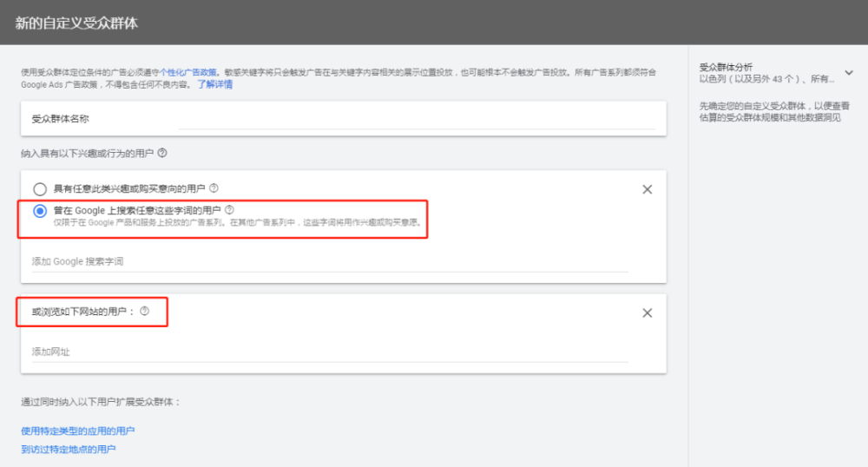Focus the '添加 Google 搜索字词' field
The image size is (868, 467).
[330, 261]
